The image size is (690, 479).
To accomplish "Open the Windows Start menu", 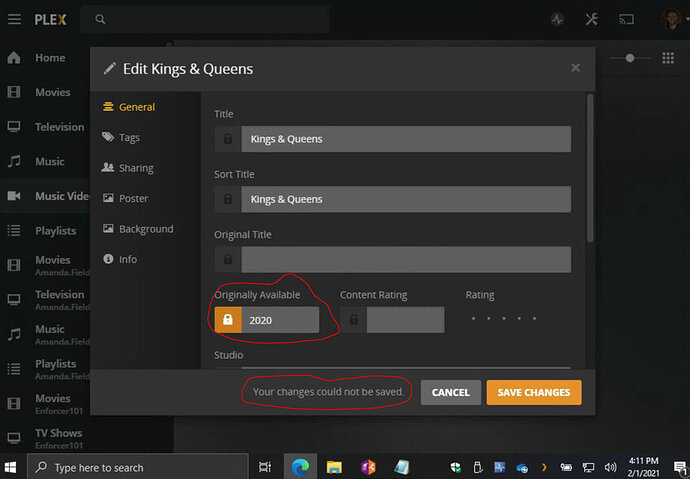I will 11,467.
